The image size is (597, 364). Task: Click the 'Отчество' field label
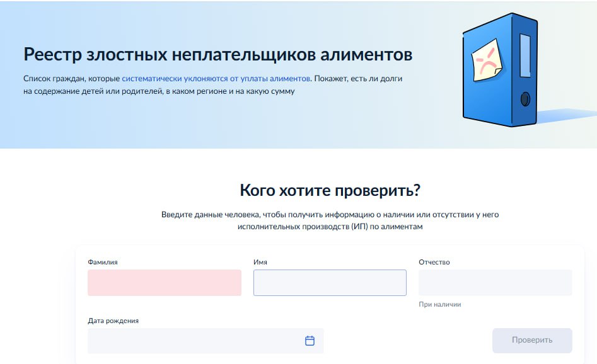tap(434, 262)
